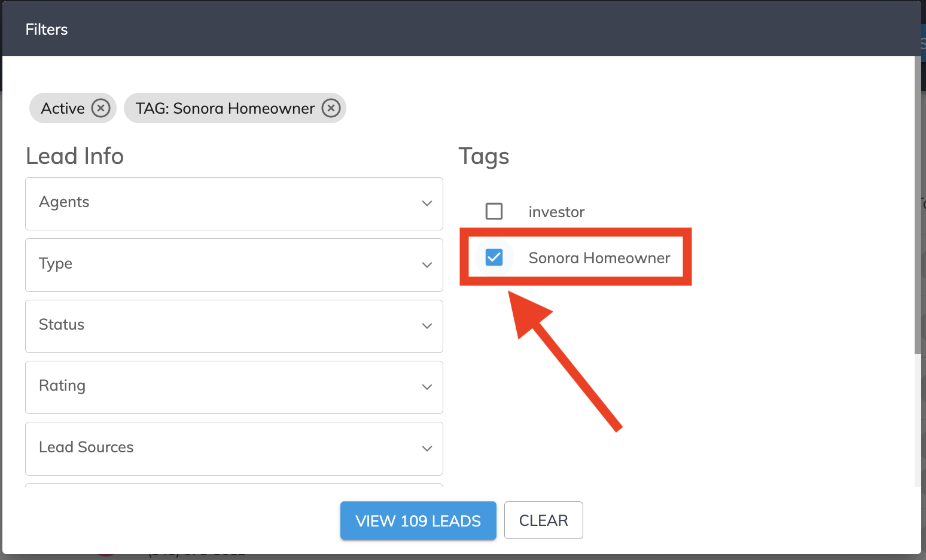
Task: Click the Agents chevron arrow
Action: click(427, 203)
